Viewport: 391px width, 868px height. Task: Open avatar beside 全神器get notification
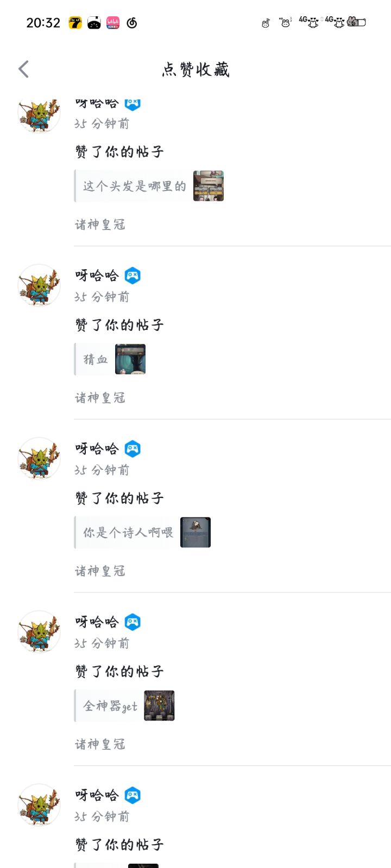[x=39, y=631]
